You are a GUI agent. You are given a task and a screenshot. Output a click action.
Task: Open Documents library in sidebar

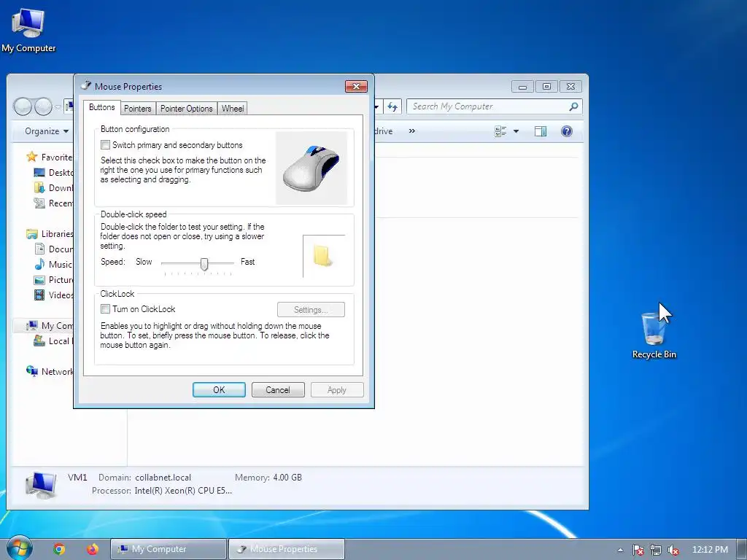53,249
